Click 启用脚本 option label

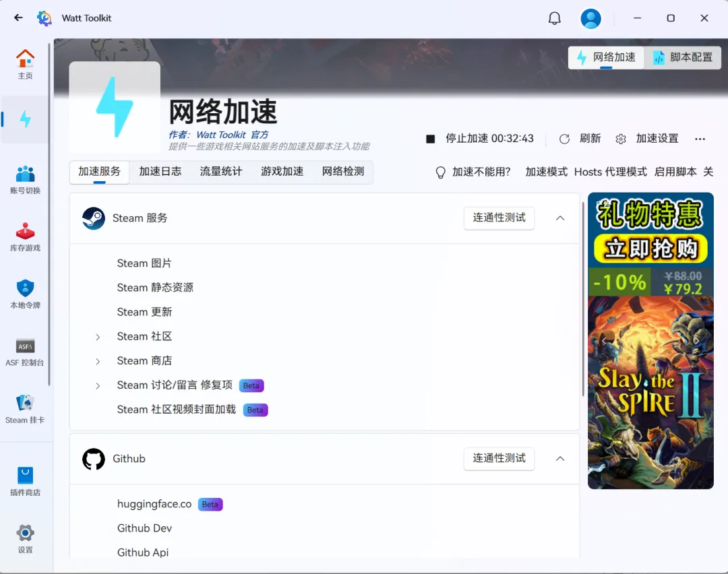pyautogui.click(x=675, y=172)
